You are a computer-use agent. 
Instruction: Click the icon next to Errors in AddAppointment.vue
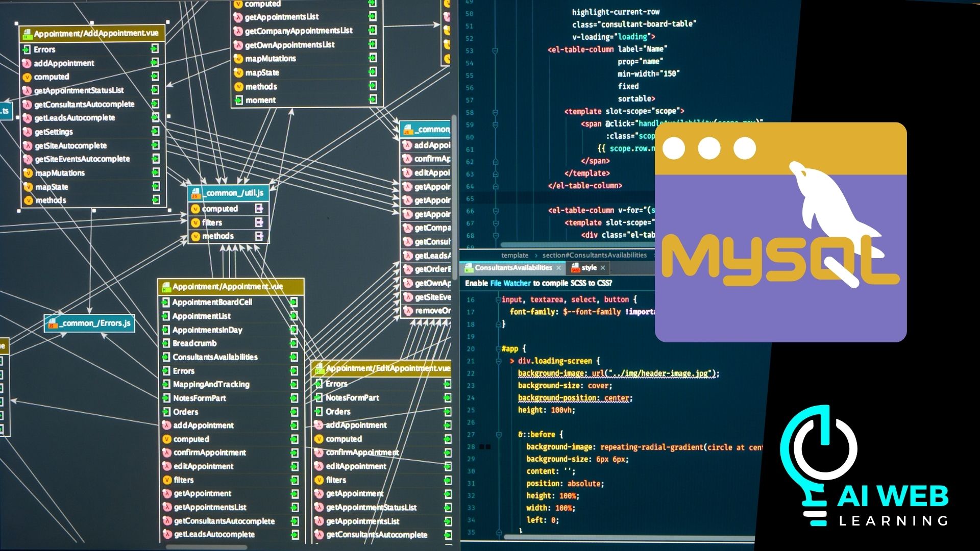click(27, 49)
